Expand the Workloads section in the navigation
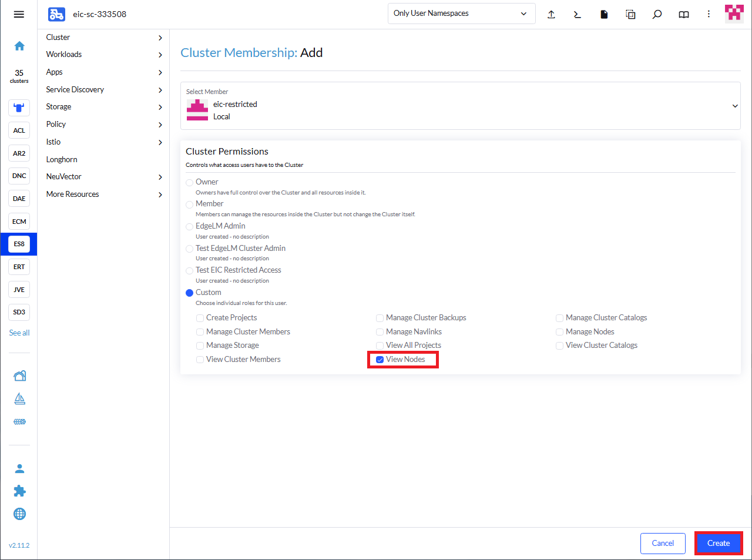752x560 pixels. pos(103,54)
